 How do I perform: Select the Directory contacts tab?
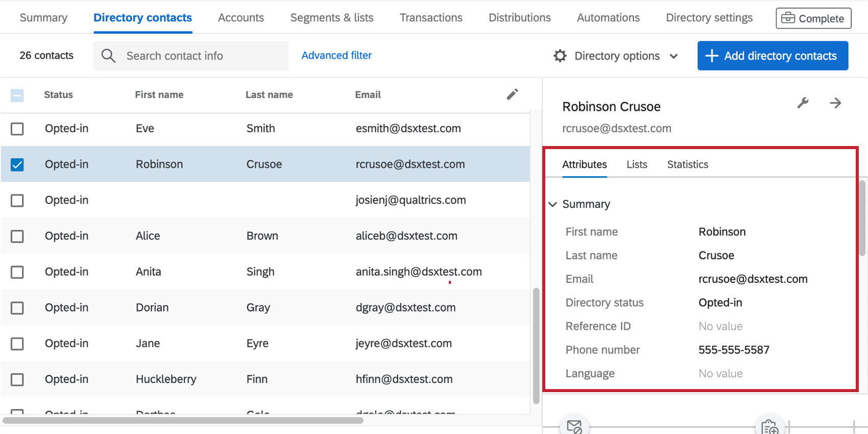click(x=142, y=18)
